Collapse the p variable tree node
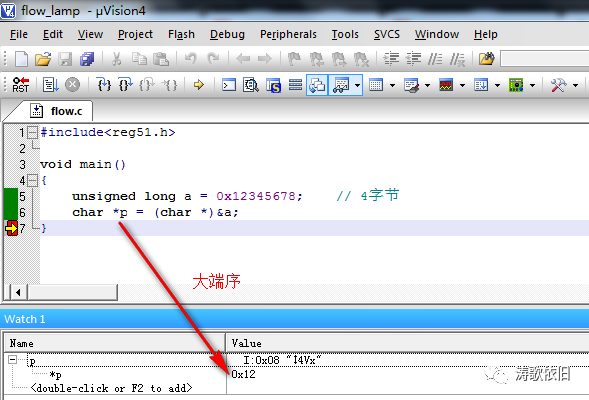This screenshot has height=400, width=589. 12,360
